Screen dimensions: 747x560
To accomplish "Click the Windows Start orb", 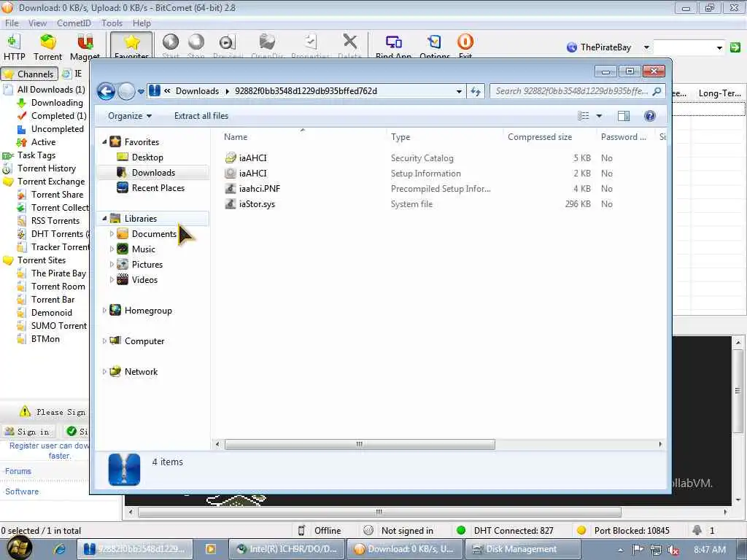I will click(x=19, y=548).
